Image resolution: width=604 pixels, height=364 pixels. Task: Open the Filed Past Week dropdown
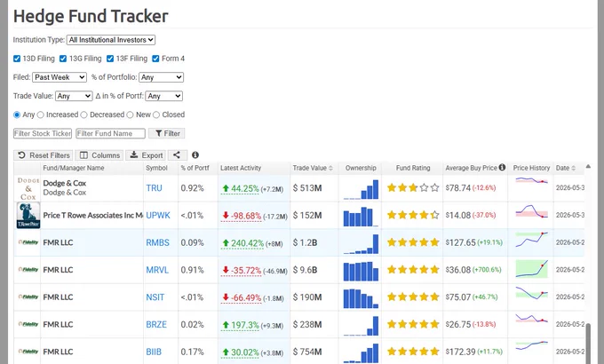coord(60,77)
